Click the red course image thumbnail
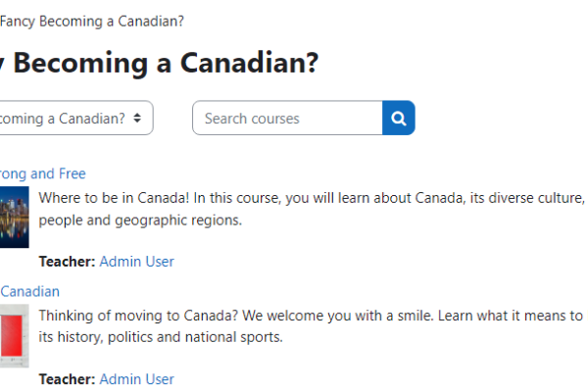Viewport: 588px width, 392px height. (14, 335)
